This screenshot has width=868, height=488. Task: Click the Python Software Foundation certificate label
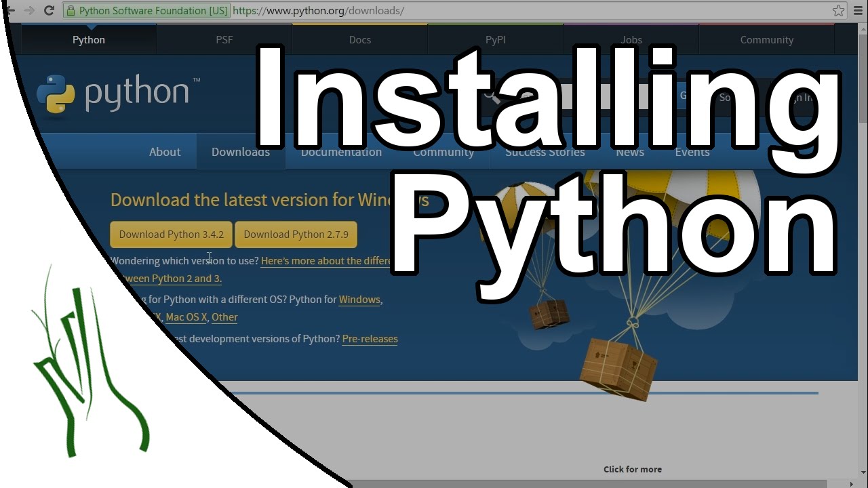(x=148, y=11)
